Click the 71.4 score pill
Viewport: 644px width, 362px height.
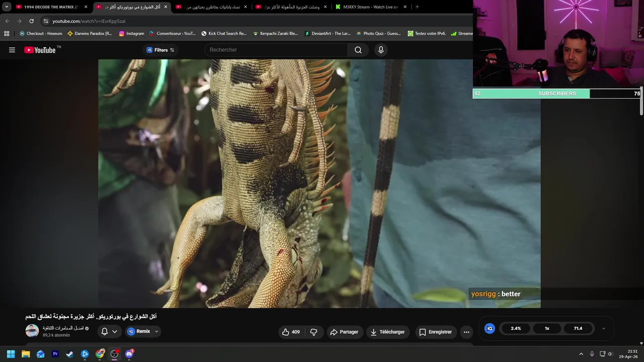tap(578, 328)
